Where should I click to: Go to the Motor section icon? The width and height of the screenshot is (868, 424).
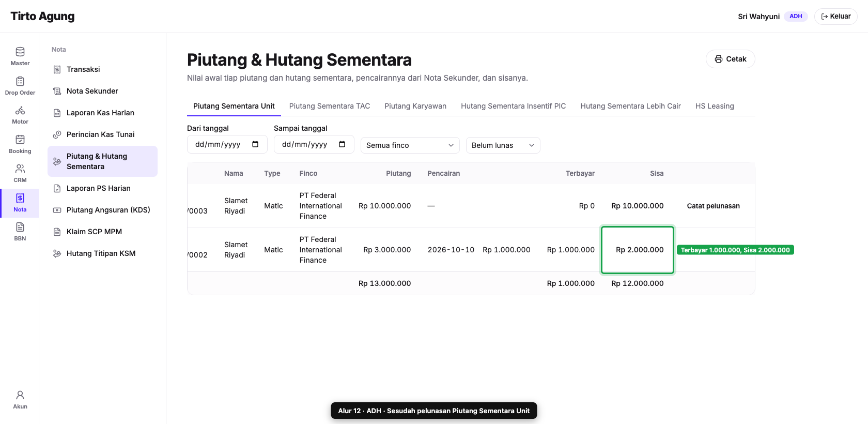pyautogui.click(x=20, y=110)
